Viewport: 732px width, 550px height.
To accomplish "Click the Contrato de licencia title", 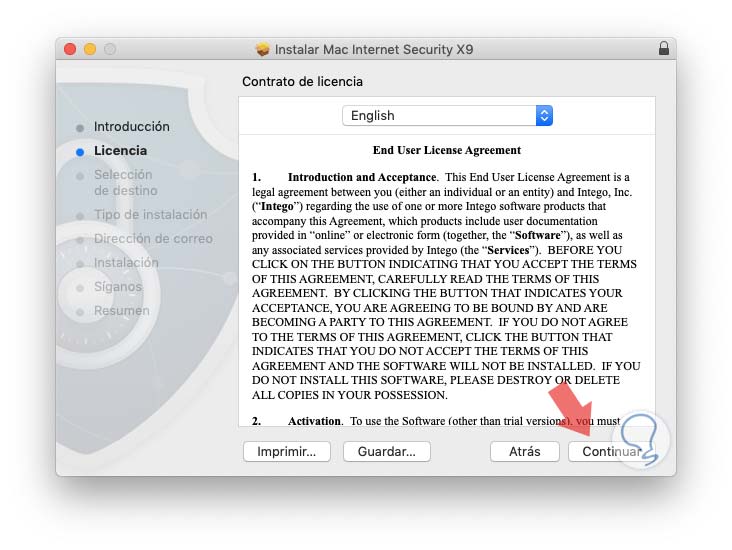I will click(x=302, y=82).
